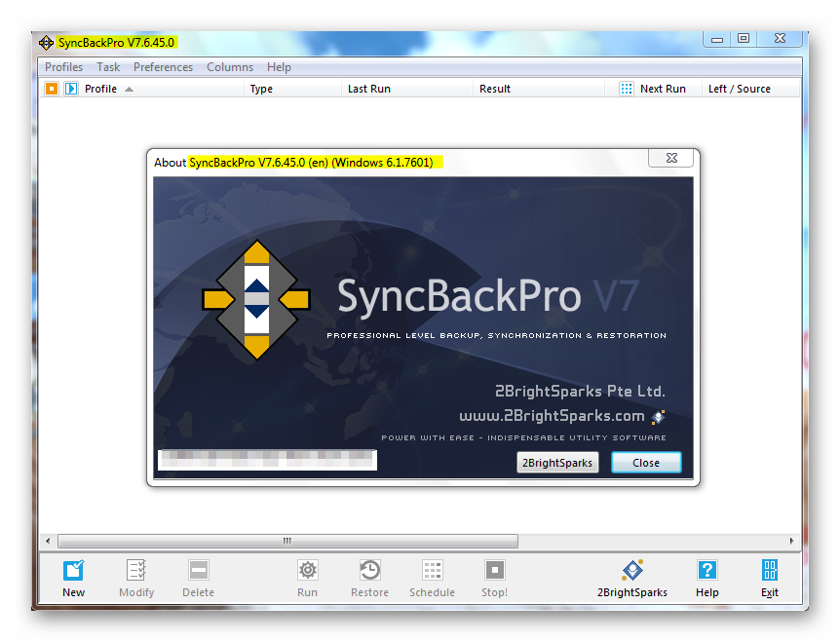
Task: Click the Schedule grid icon
Action: click(432, 570)
